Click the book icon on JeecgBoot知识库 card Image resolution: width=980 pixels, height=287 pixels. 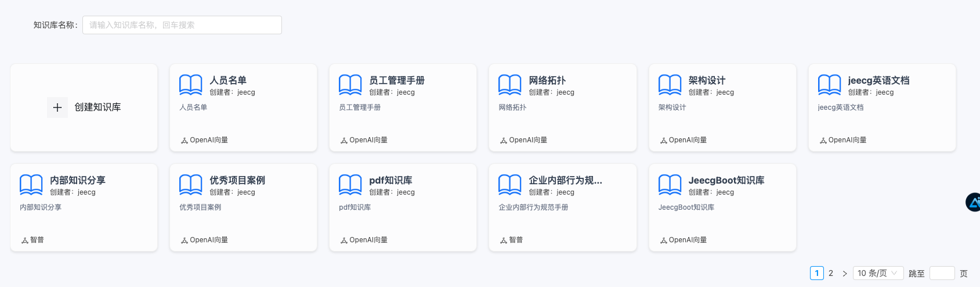coord(670,185)
